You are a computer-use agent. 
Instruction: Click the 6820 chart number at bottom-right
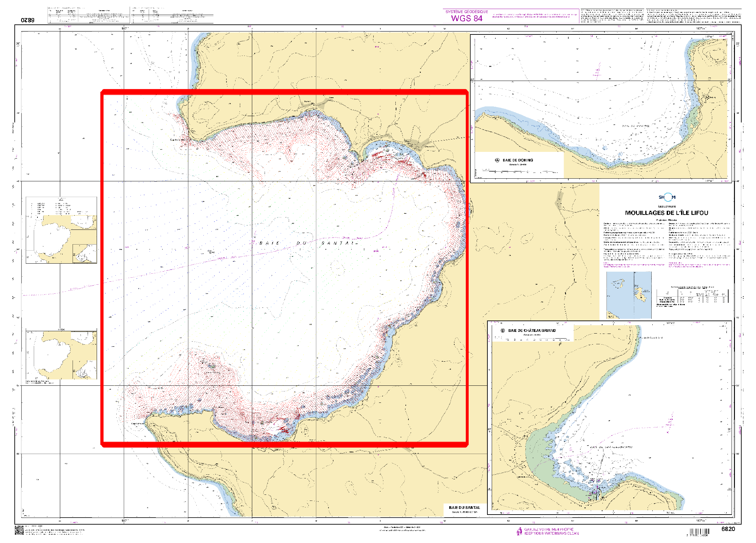click(x=728, y=529)
